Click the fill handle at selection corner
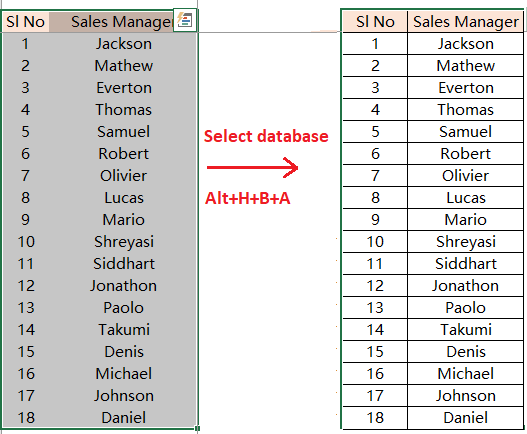 (x=197, y=428)
